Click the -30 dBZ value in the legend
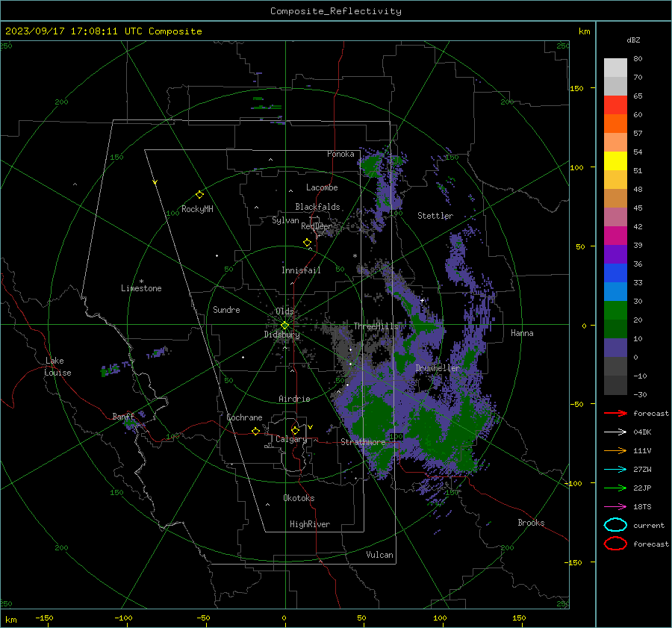 pos(640,394)
